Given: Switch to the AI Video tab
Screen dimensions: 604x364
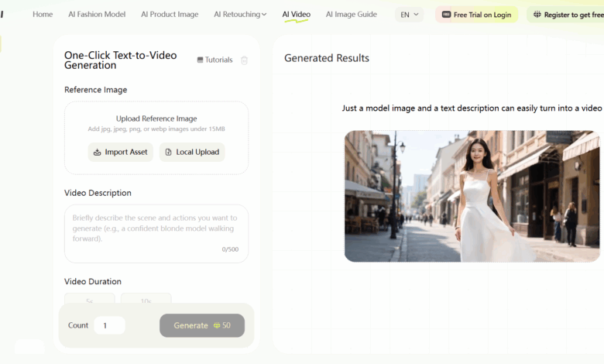Looking at the screenshot, I should coord(296,15).
